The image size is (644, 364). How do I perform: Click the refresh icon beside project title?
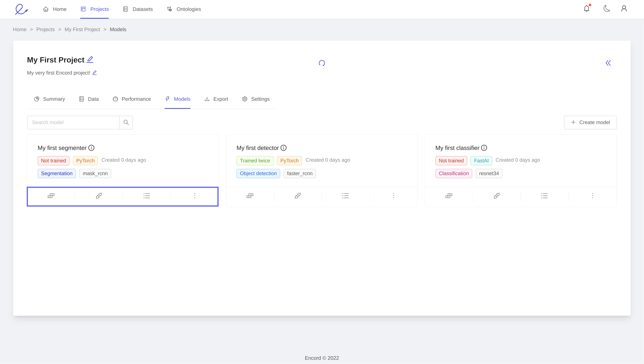322,63
